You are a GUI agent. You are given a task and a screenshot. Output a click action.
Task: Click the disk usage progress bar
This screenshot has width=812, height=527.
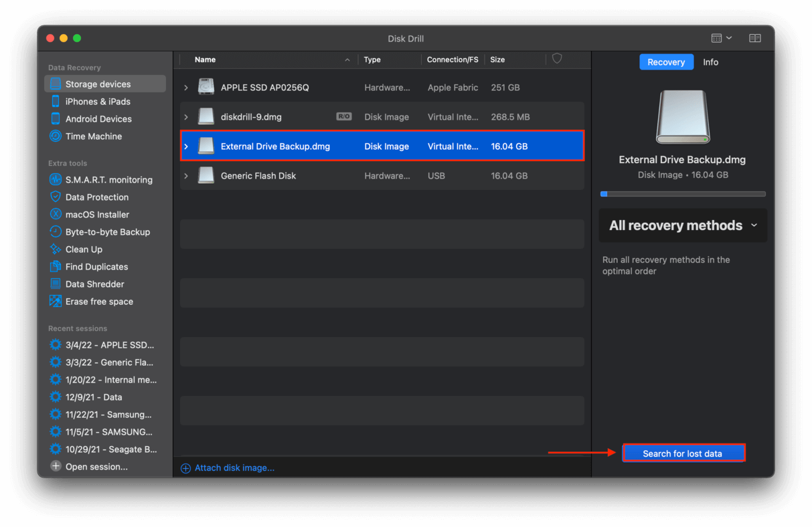click(x=683, y=194)
